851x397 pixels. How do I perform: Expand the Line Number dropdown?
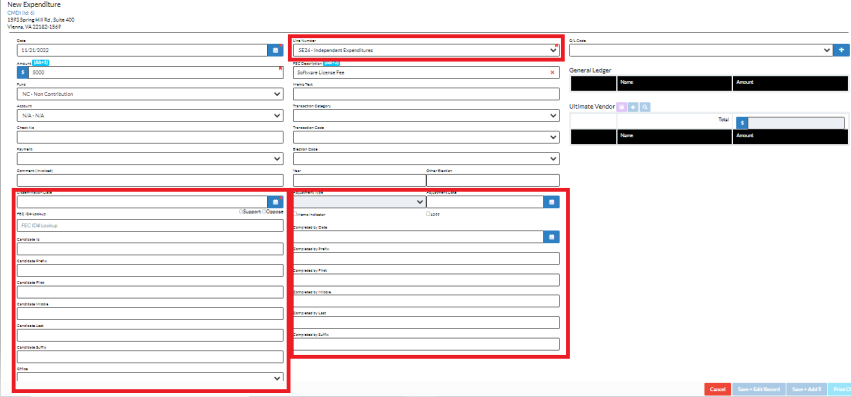click(x=426, y=50)
